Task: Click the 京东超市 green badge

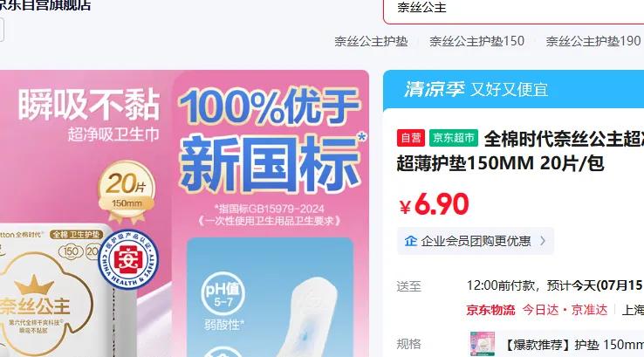Action: tap(454, 138)
